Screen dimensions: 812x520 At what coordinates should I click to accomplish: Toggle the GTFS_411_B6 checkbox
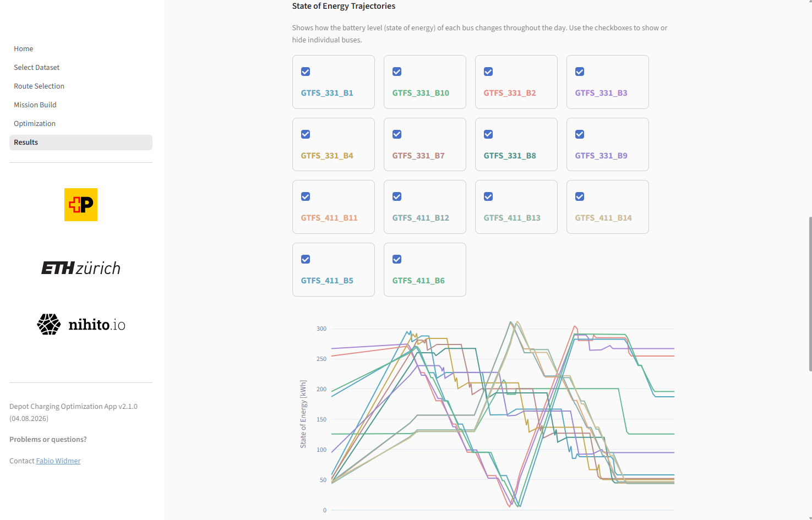(397, 259)
